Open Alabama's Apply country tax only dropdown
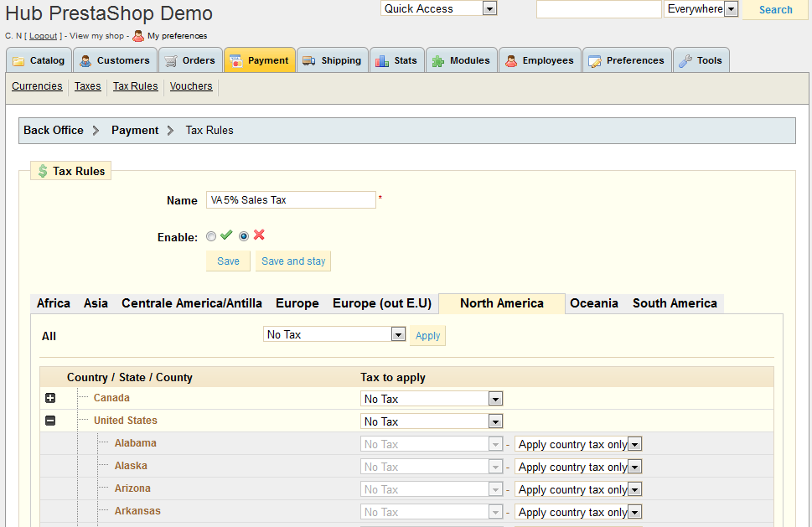Viewport: 812px width, 527px height. [577, 444]
